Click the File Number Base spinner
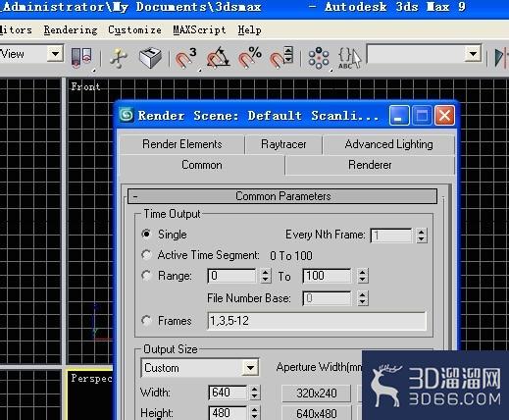The width and height of the screenshot is (509, 420). click(x=362, y=298)
